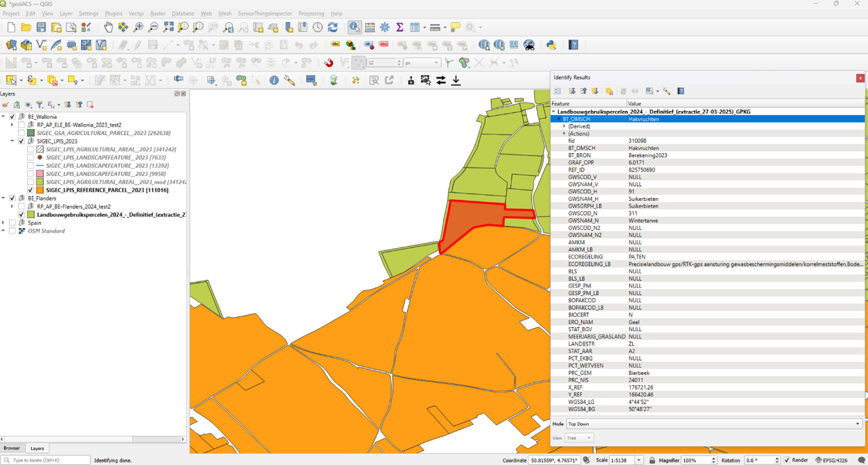Activate the Identify Features tool
Viewport: 868px width, 465px height.
tap(354, 27)
